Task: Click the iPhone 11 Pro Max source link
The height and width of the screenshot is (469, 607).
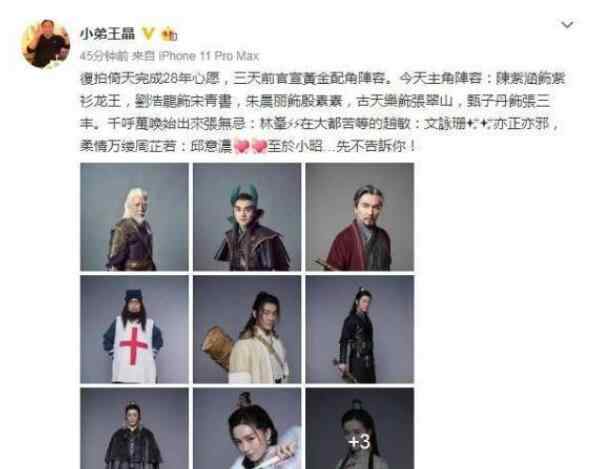Action: [x=209, y=56]
